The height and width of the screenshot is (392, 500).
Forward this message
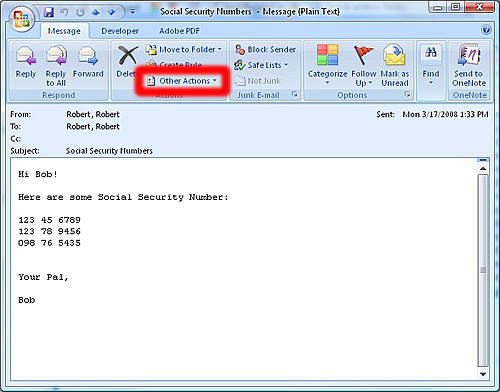[x=88, y=62]
